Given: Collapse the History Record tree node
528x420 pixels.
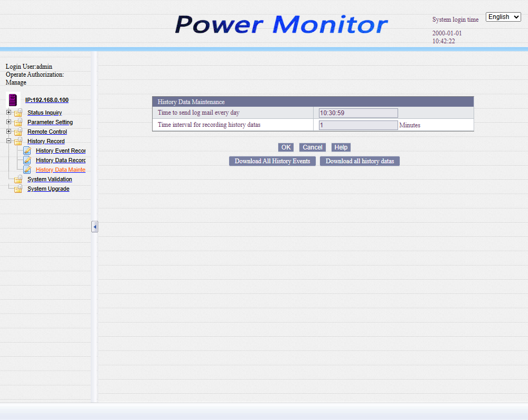Looking at the screenshot, I should pos(8,141).
